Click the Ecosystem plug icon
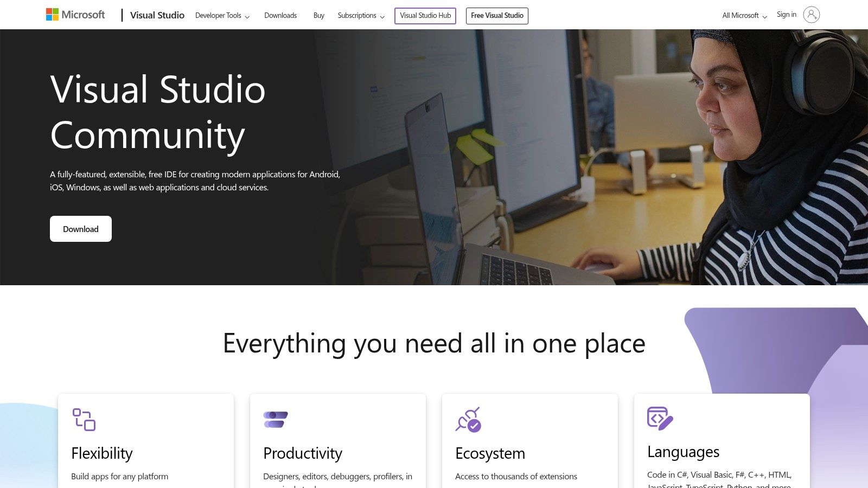The height and width of the screenshot is (488, 868). (468, 420)
